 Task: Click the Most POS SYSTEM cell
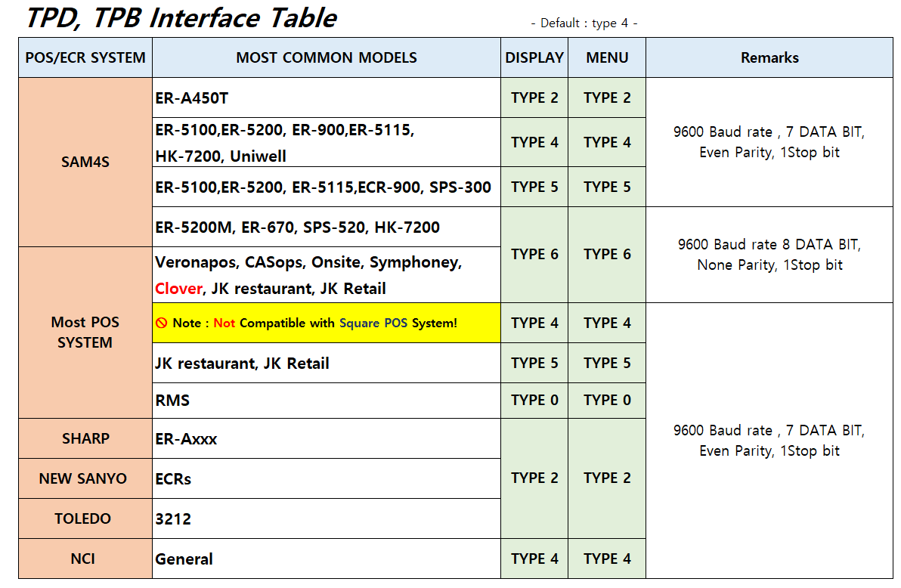85,333
